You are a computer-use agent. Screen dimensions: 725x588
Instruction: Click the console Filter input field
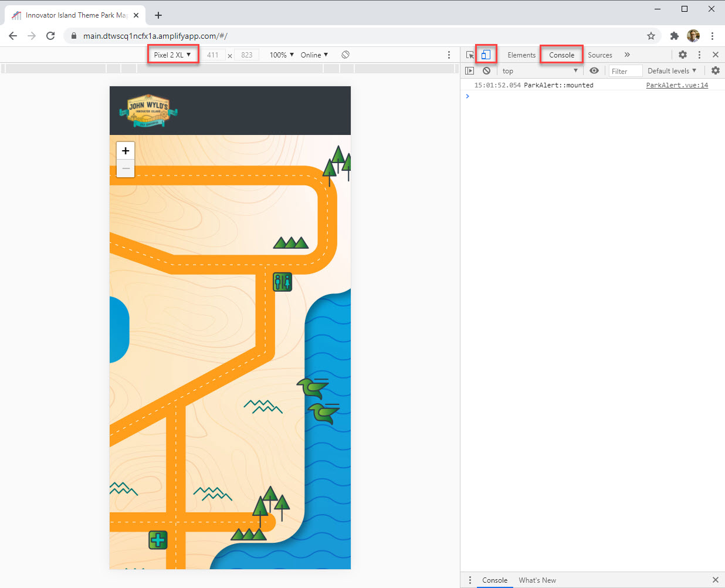625,70
